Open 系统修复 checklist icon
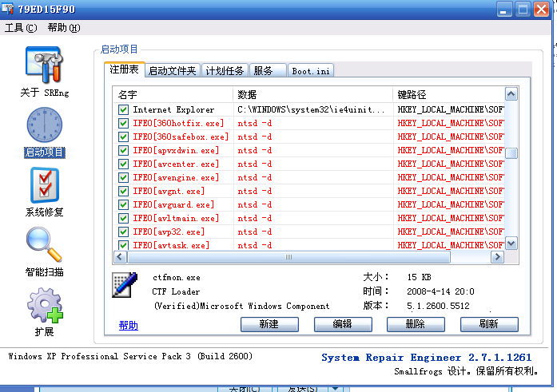 click(45, 185)
